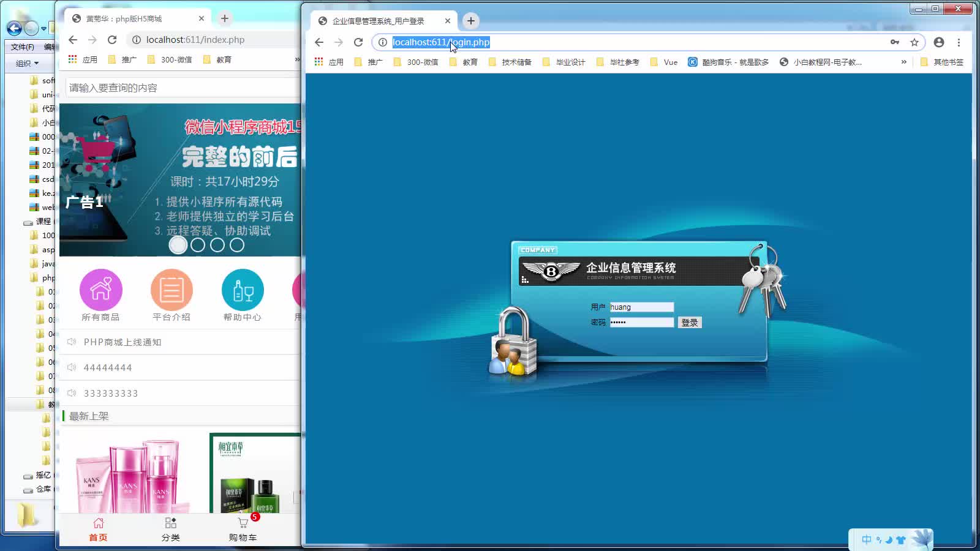Select the second carousel dot on the banner
Viewport: 980px width, 551px height.
(197, 244)
